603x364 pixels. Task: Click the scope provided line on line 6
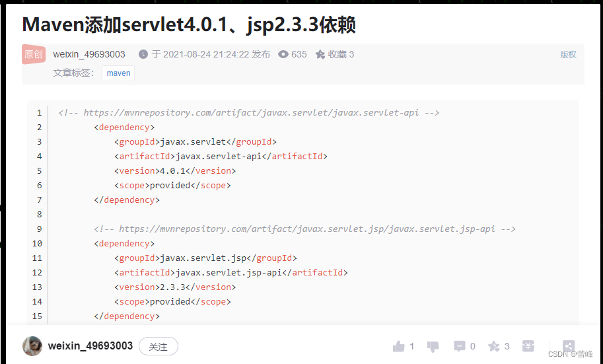(172, 186)
